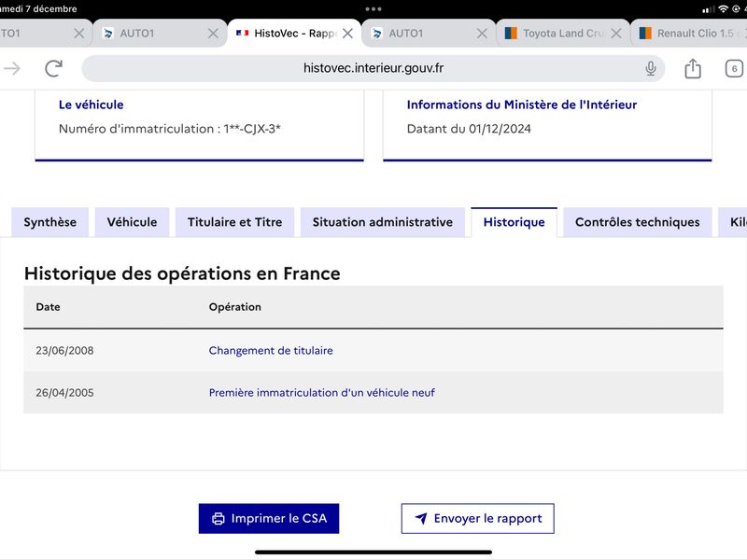
Task: Tap the date in the status bar
Action: (38, 8)
